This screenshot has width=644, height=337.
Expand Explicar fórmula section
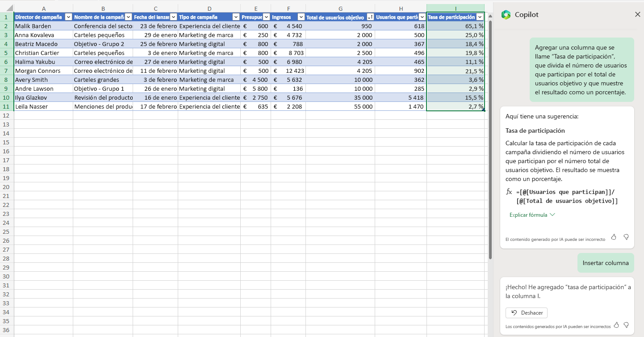[x=532, y=215]
